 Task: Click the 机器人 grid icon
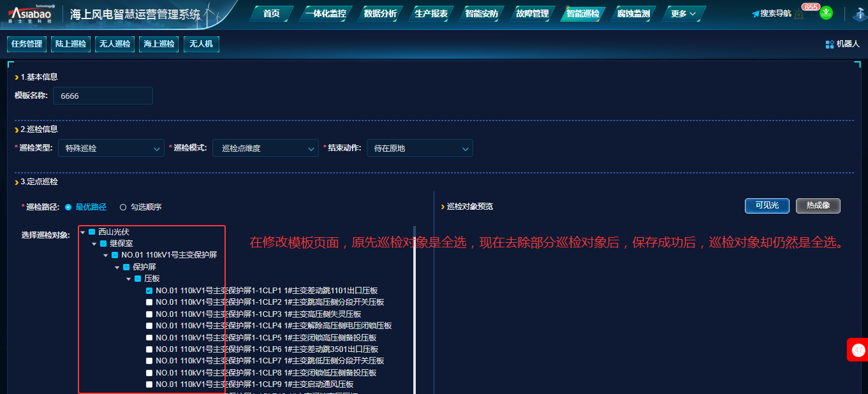point(830,44)
